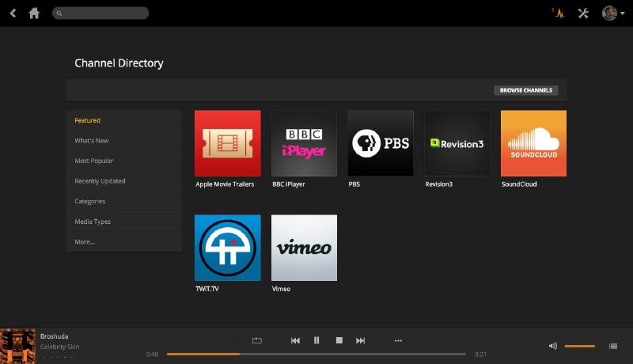Seek within the track progress bar

pyautogui.click(x=316, y=355)
